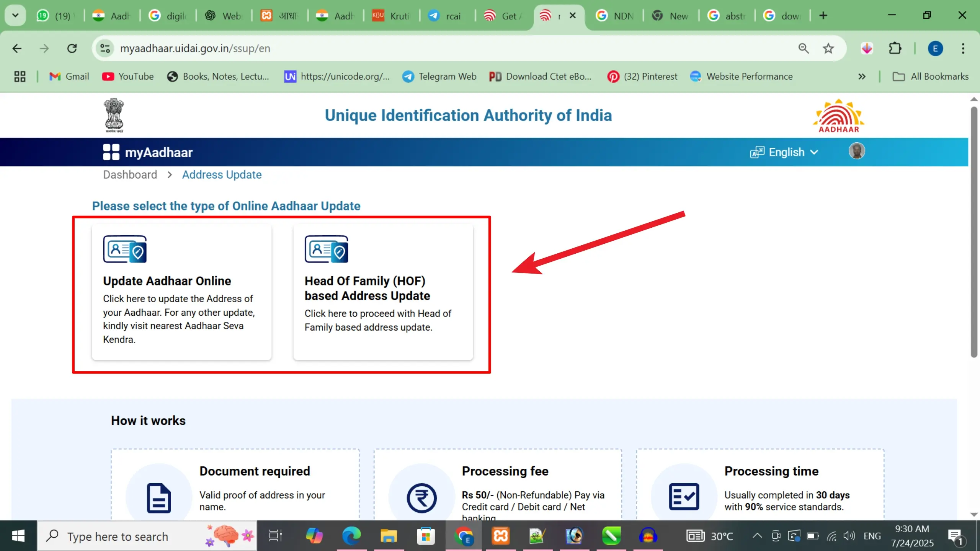Open Windows Start menu
Screen dimensions: 980x551
click(18, 536)
